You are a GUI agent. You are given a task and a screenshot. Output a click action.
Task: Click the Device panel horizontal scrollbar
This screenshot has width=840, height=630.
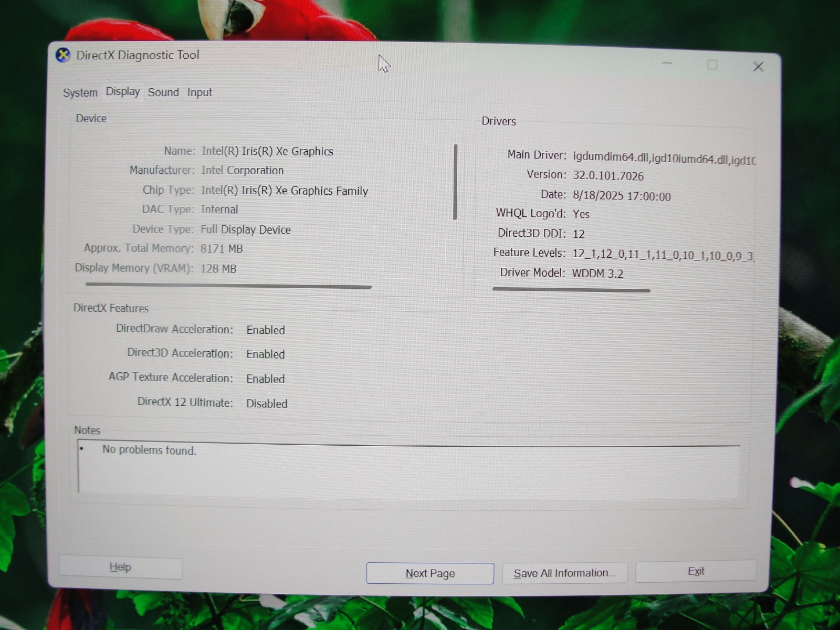[228, 286]
